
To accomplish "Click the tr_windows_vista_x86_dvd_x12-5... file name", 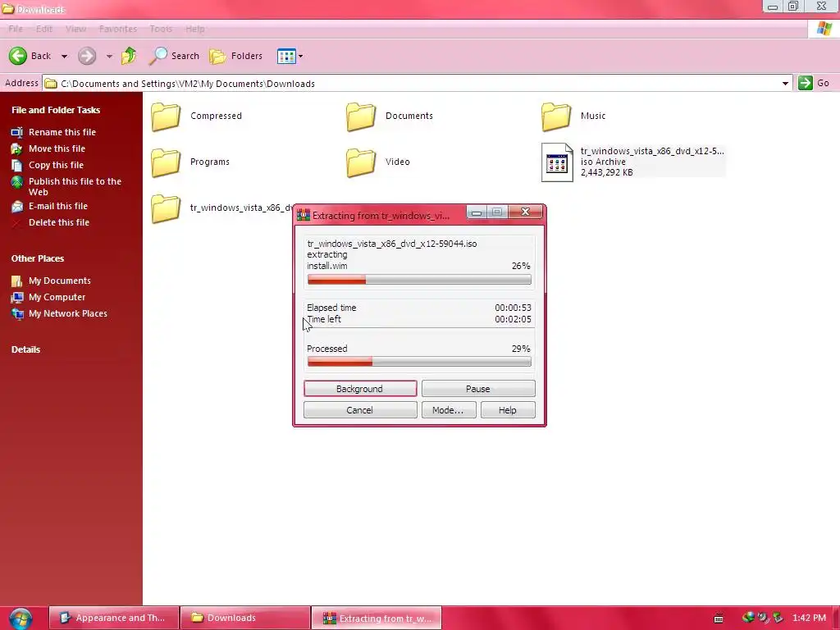I will click(x=652, y=151).
